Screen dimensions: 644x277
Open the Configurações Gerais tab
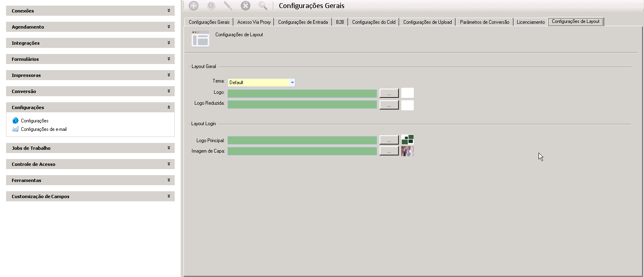209,22
